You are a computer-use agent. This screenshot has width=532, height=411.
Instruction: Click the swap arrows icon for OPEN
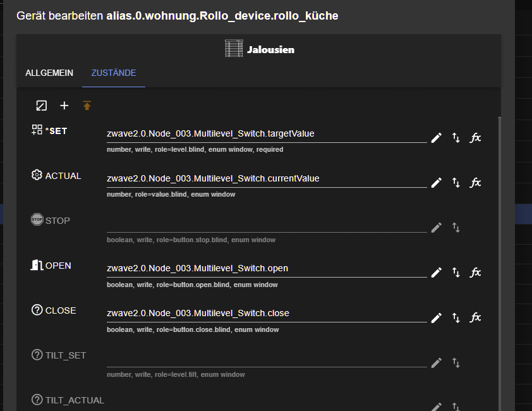tap(456, 273)
